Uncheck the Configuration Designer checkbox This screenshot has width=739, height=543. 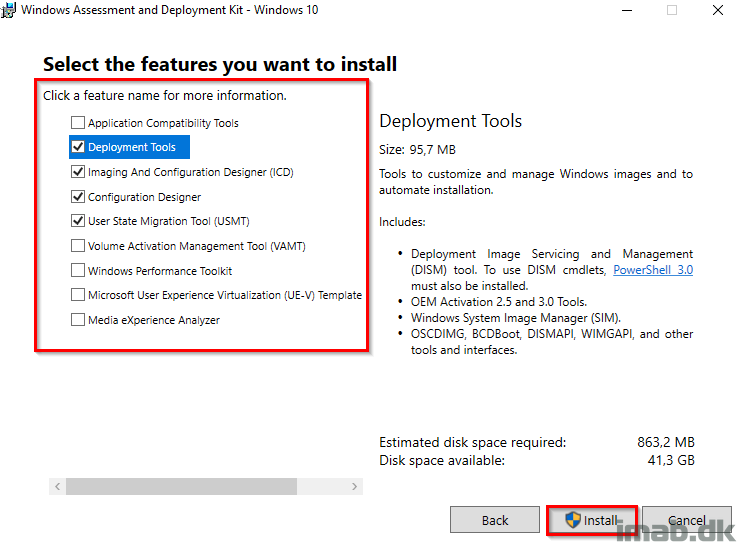click(78, 197)
